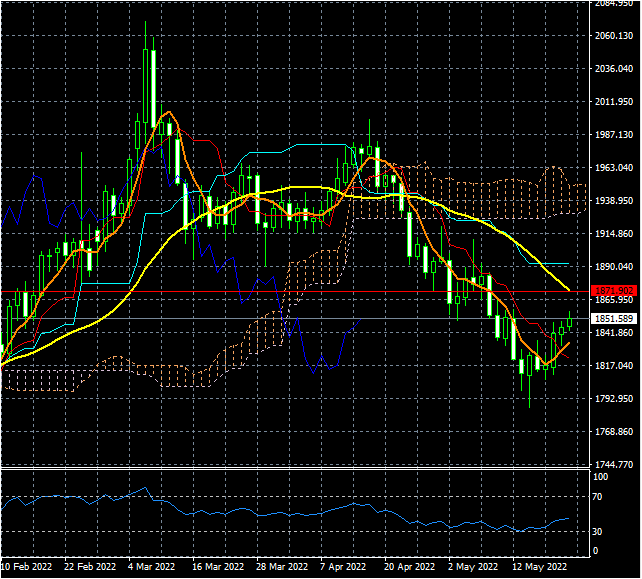
Task: Click the RSI scale level 30
Action: coord(597,532)
